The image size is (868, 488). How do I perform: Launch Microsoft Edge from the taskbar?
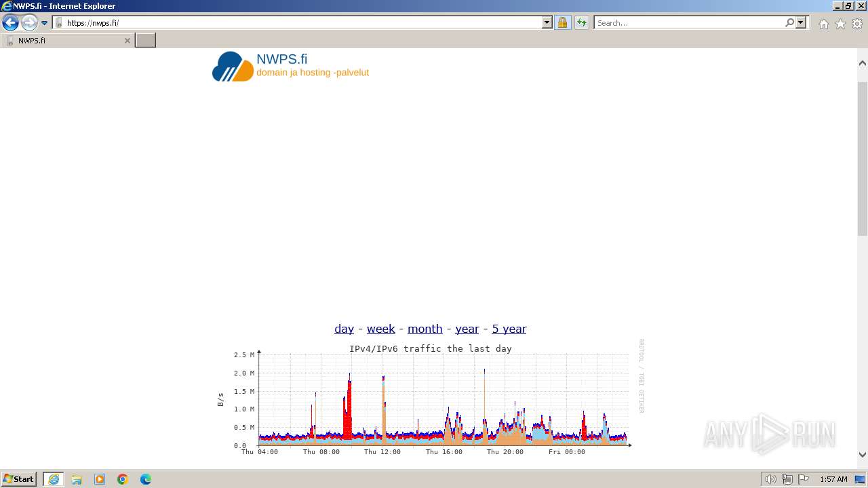click(x=146, y=479)
